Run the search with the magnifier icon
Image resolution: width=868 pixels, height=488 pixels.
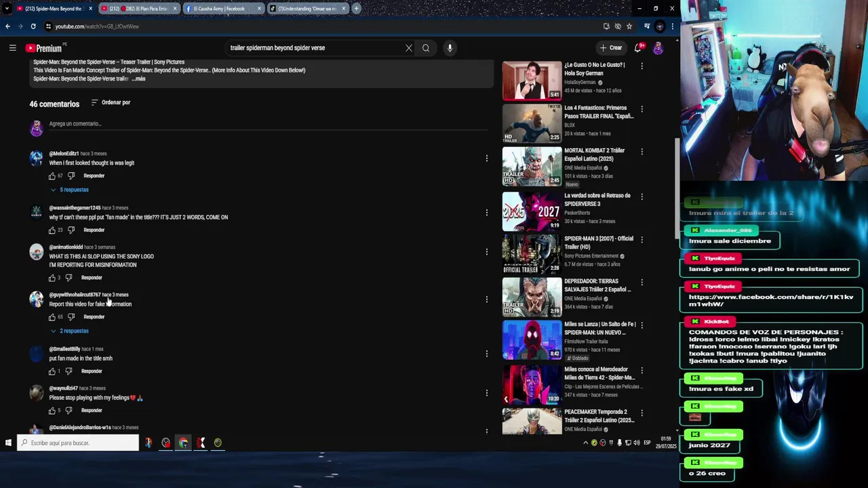426,48
